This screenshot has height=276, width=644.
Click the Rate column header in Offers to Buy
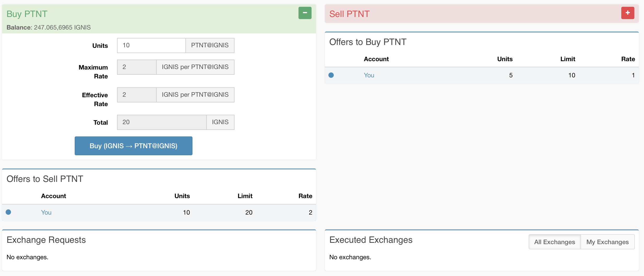[x=628, y=59]
